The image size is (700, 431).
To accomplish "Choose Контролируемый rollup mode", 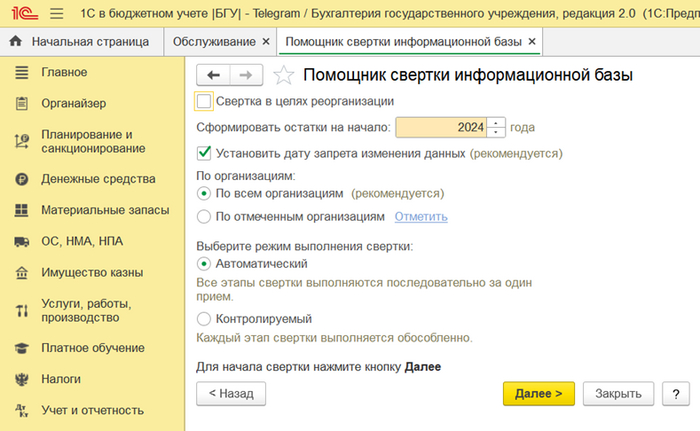I will [x=205, y=318].
